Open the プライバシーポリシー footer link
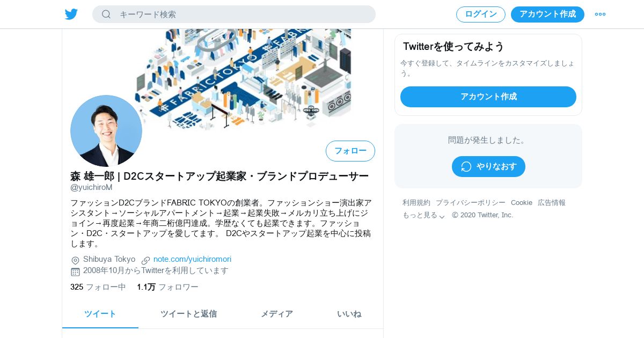 [x=471, y=203]
